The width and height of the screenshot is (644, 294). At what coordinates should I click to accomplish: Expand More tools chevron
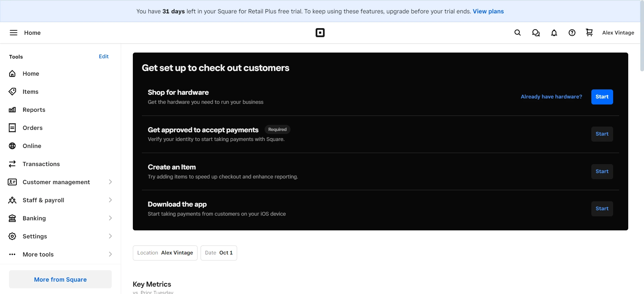click(x=110, y=254)
